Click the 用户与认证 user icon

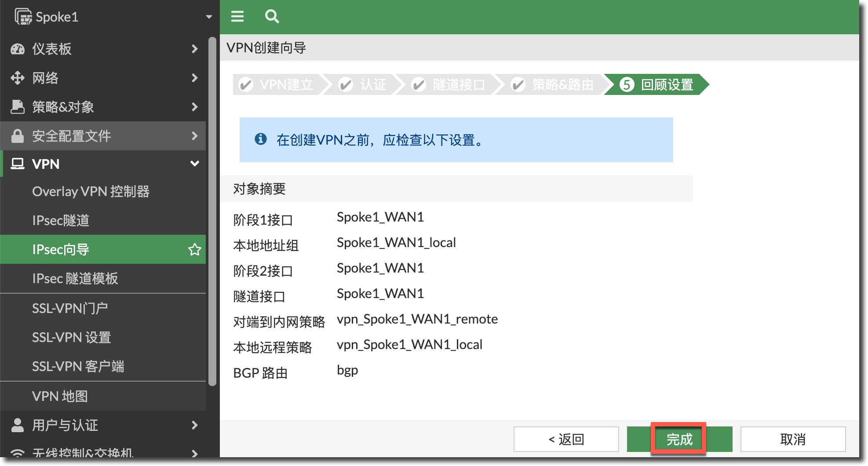point(18,425)
